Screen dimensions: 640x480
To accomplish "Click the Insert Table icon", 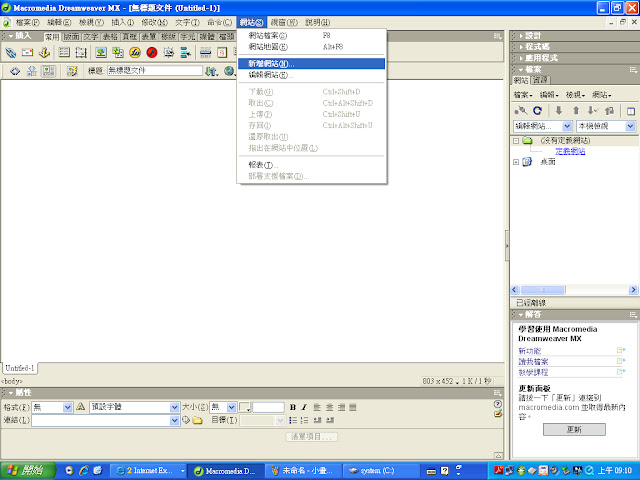I will pos(64,52).
